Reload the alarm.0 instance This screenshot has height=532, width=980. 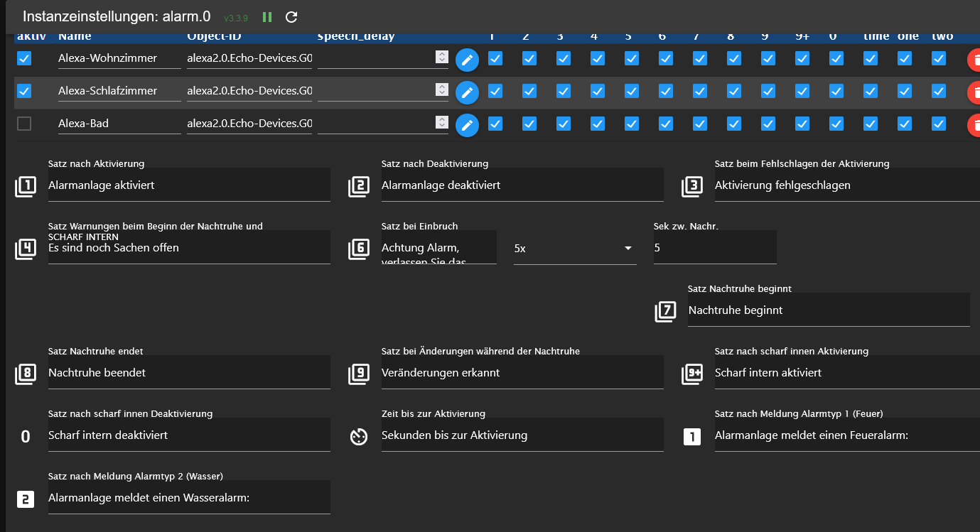[x=291, y=17]
